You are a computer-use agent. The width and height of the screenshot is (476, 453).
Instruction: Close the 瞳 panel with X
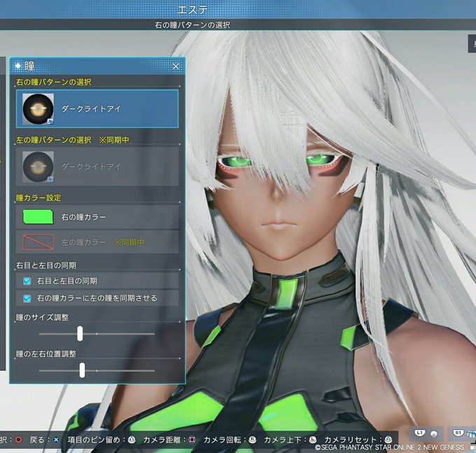pyautogui.click(x=176, y=67)
